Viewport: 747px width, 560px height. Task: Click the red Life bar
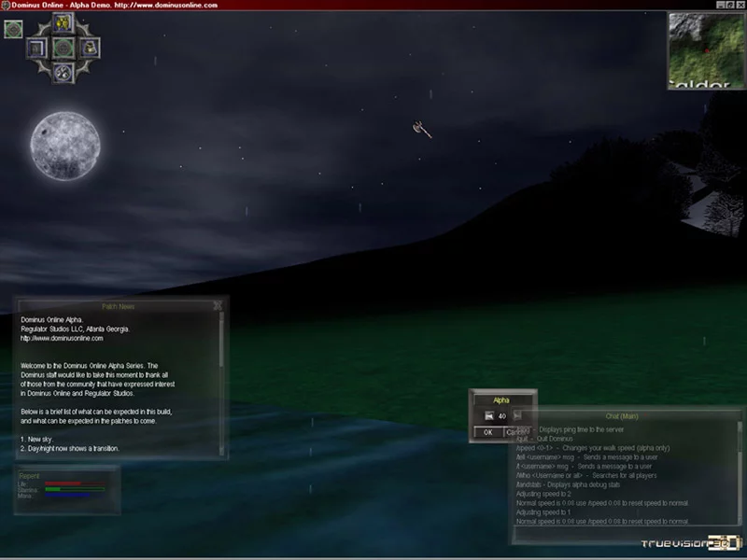pyautogui.click(x=75, y=483)
